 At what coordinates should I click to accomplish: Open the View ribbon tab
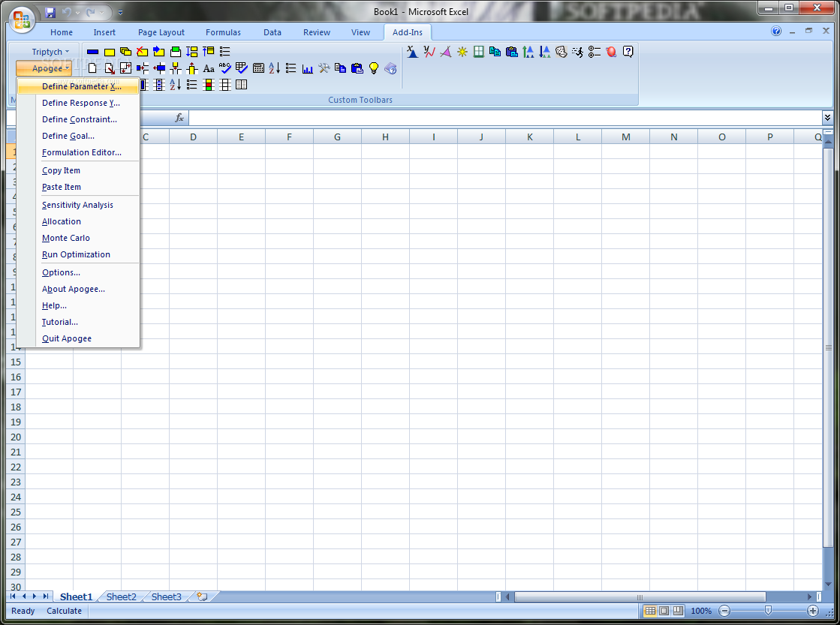coord(360,32)
